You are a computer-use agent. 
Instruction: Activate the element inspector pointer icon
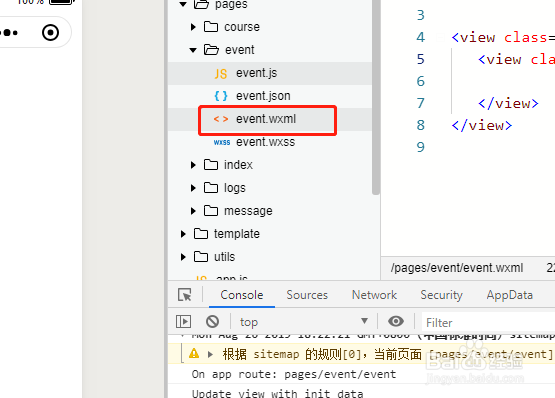[185, 295]
